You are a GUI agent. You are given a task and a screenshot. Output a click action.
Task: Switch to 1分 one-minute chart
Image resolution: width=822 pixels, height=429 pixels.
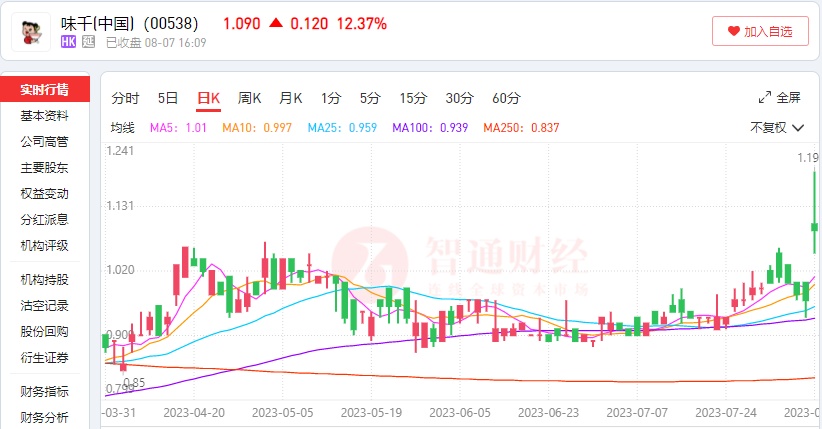click(x=331, y=98)
